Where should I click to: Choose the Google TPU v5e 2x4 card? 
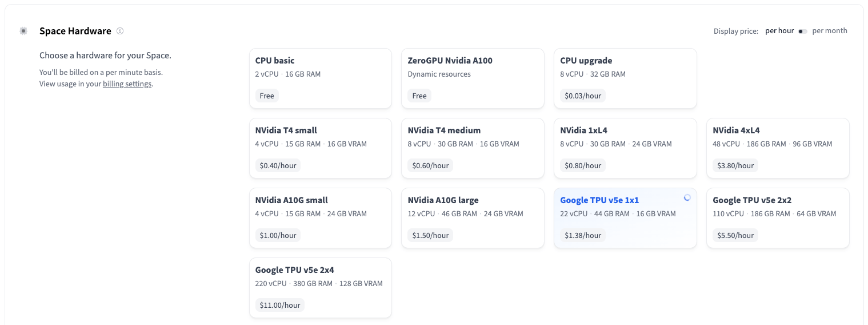point(320,288)
